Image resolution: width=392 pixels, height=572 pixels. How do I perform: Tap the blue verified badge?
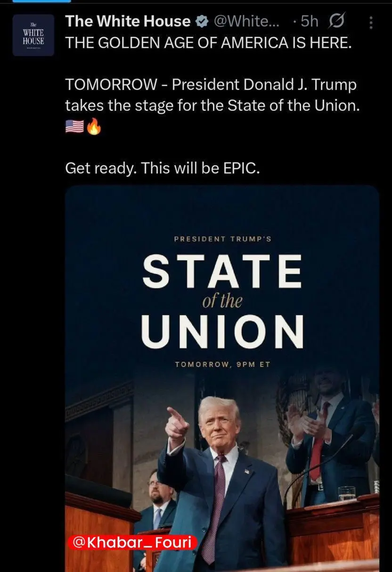click(202, 22)
